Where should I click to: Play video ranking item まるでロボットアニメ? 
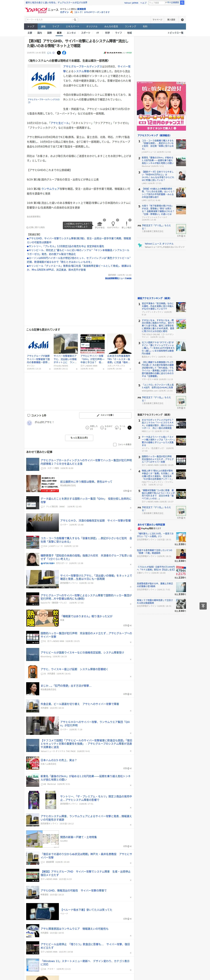coord(181,423)
